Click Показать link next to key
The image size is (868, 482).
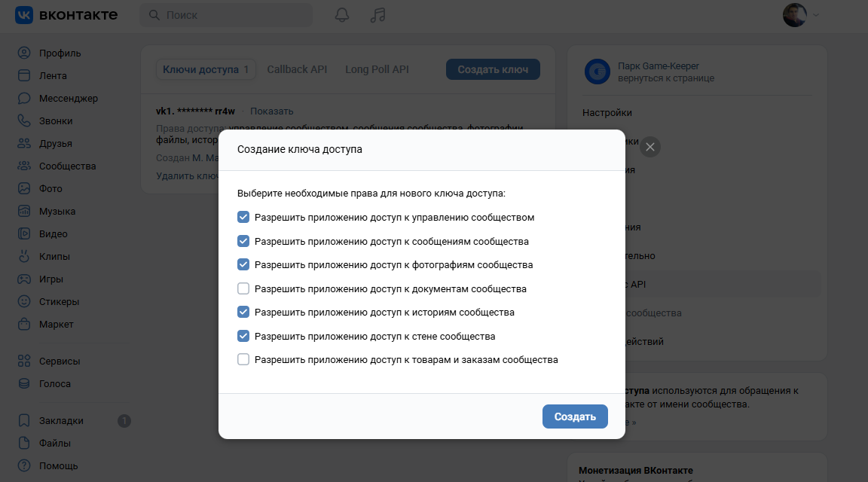tap(271, 111)
